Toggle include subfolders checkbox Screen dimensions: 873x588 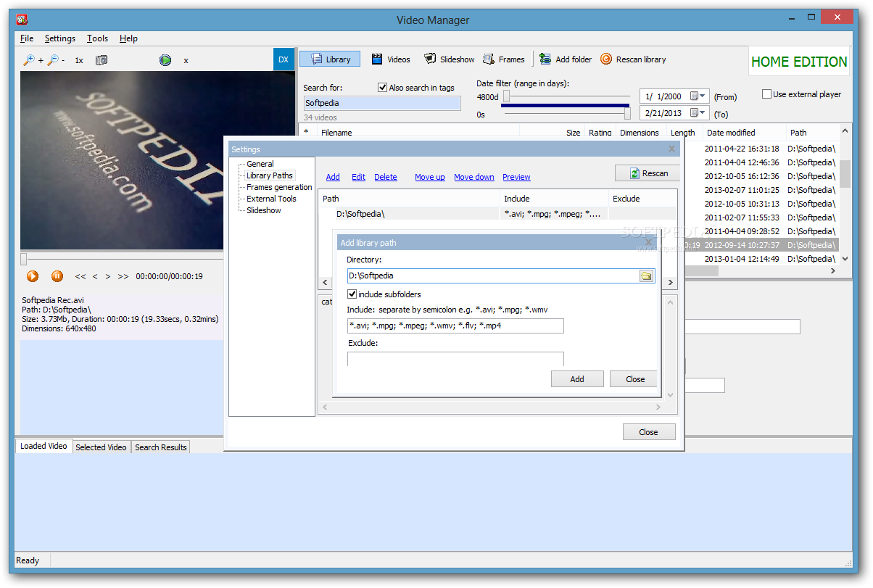click(x=352, y=294)
